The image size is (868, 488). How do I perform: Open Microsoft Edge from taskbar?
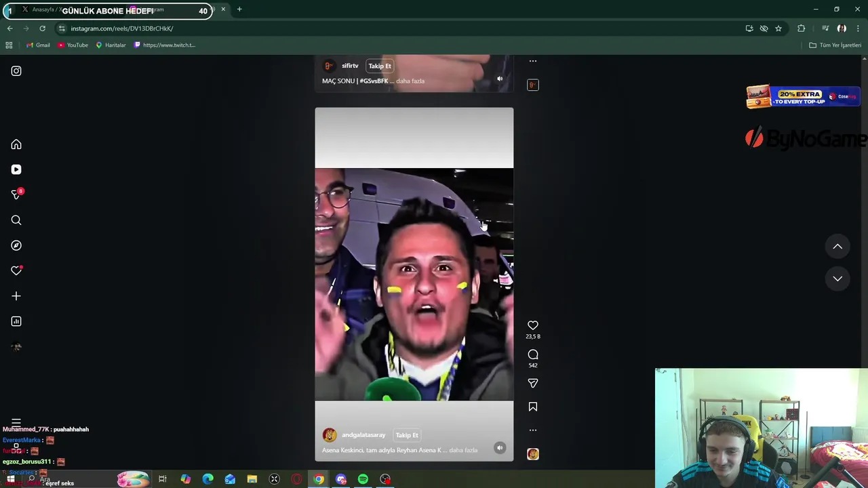[208, 479]
